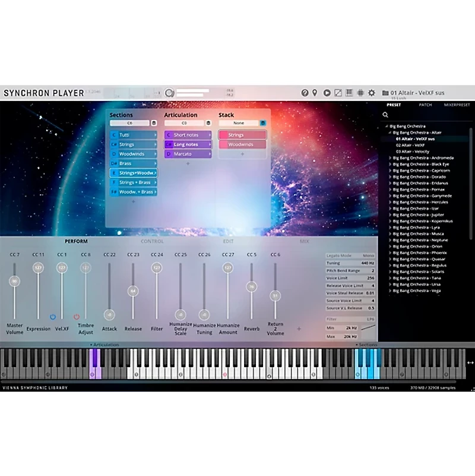The width and height of the screenshot is (475, 476).
Task: Select the Strings+Woodw. section
Action: 132,173
